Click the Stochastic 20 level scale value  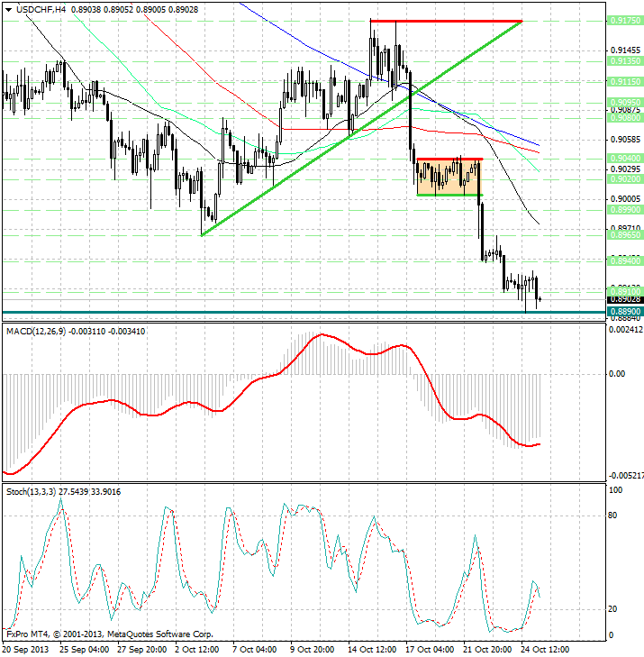pos(612,609)
